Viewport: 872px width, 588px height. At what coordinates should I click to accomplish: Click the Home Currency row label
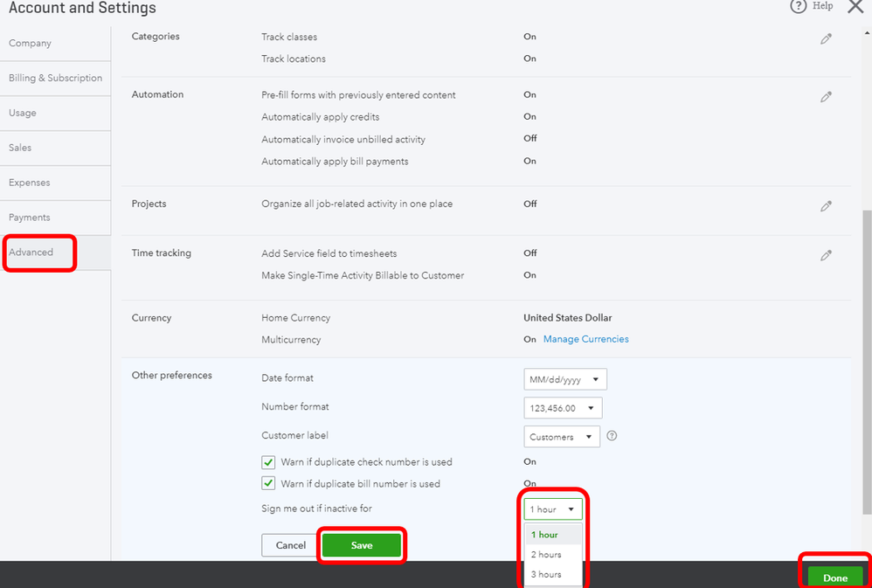pos(296,318)
